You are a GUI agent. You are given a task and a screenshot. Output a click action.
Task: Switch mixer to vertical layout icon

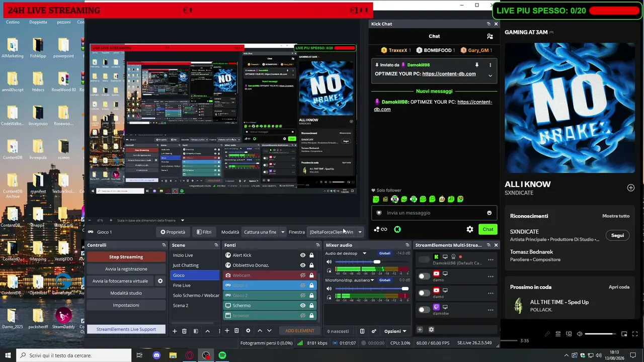362,331
